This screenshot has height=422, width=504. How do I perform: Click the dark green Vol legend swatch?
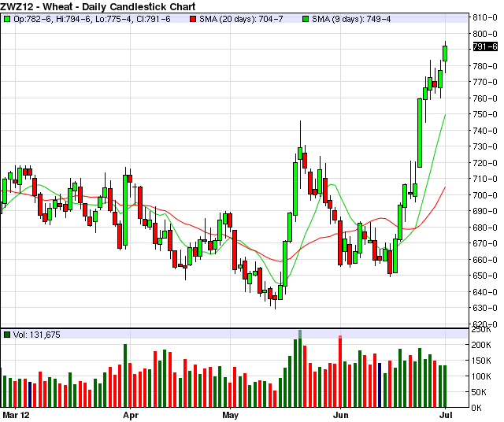point(7,335)
